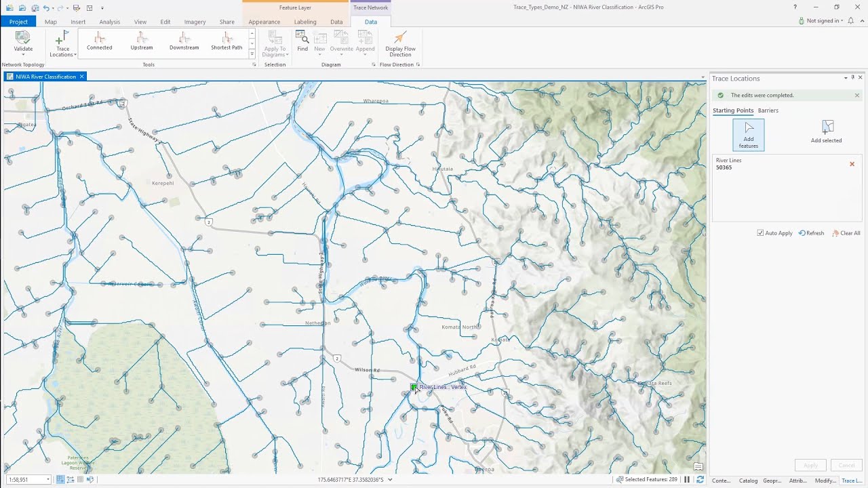
Task: Toggle the snapping icon in status bar
Action: (x=60, y=480)
